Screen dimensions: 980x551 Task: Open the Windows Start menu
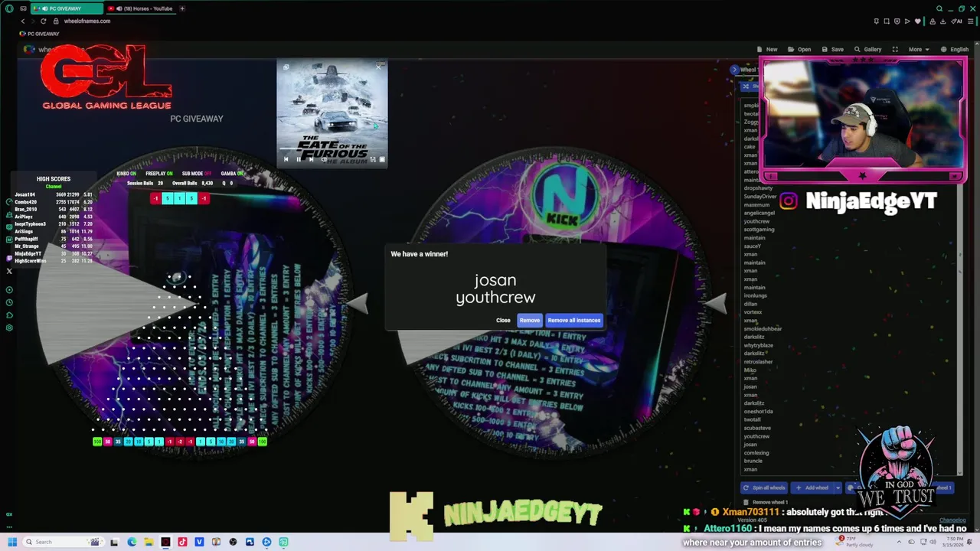point(12,542)
